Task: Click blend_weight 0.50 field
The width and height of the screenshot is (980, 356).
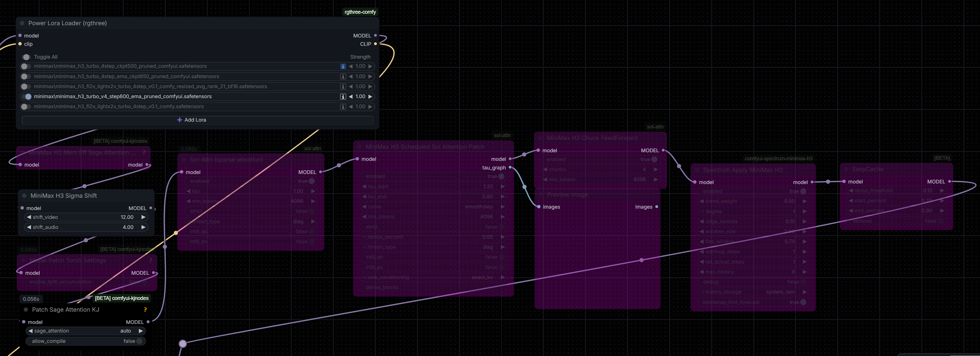Action: pos(753,201)
